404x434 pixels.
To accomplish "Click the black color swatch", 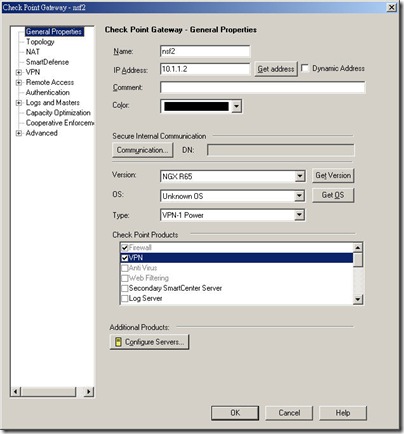I will tap(196, 106).
